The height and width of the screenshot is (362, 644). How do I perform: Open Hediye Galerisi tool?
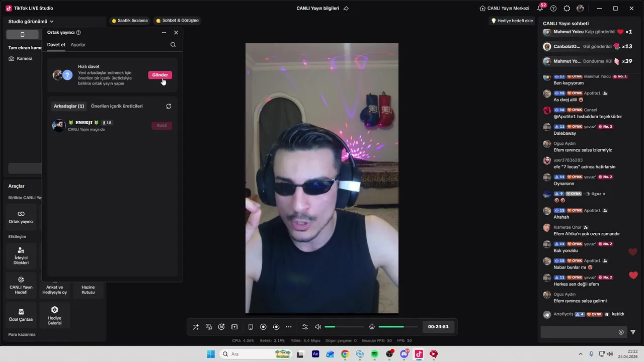pyautogui.click(x=55, y=315)
